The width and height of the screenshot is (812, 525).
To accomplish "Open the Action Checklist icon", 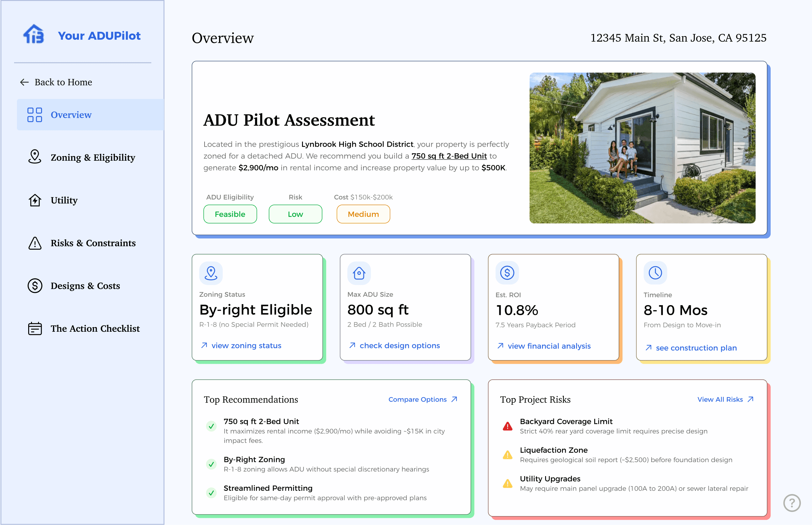I will pyautogui.click(x=34, y=328).
